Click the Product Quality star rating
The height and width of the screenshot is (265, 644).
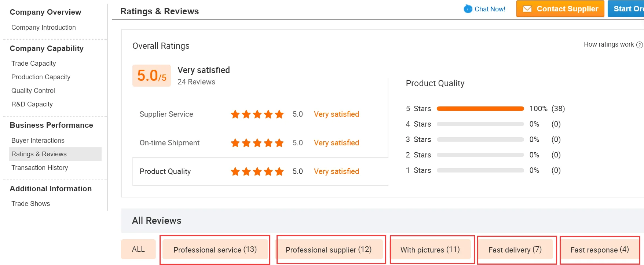click(x=257, y=171)
